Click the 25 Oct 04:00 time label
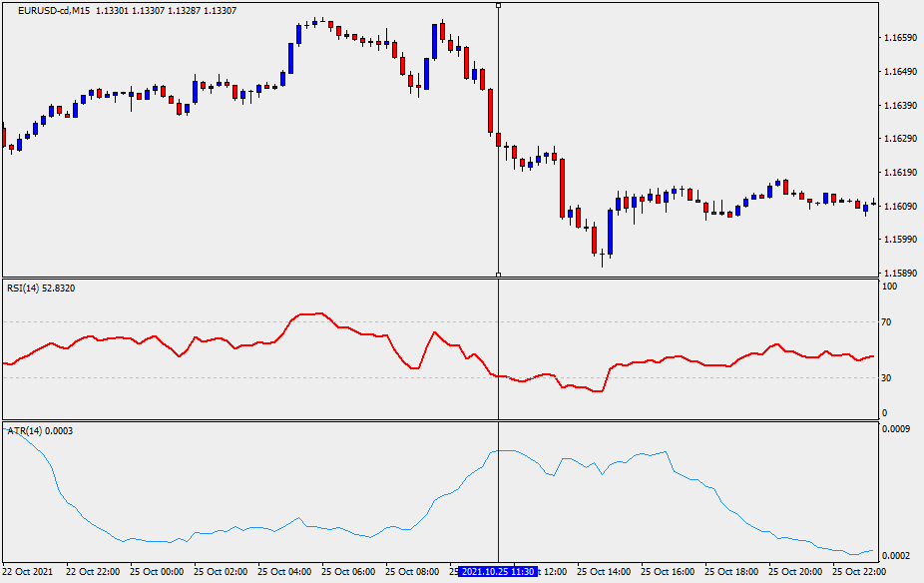Viewport: 924px width, 583px height. click(x=283, y=572)
